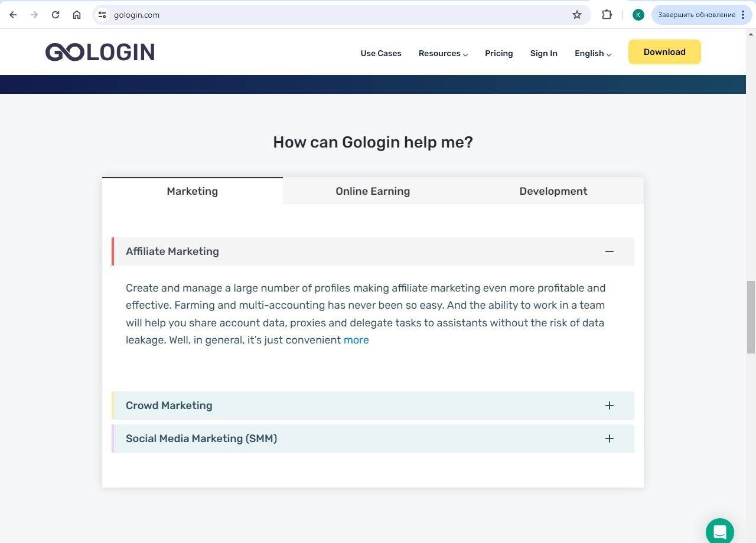The width and height of the screenshot is (756, 543).
Task: Click the yellow Download button
Action: tap(664, 52)
